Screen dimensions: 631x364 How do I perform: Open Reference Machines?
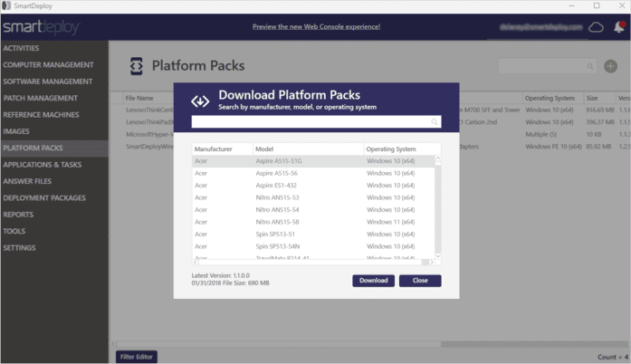pos(41,115)
